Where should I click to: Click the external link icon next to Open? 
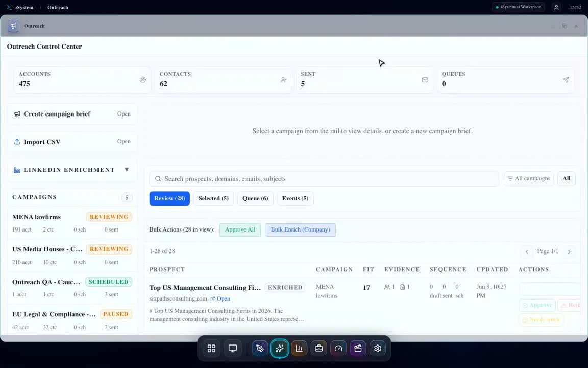(213, 299)
